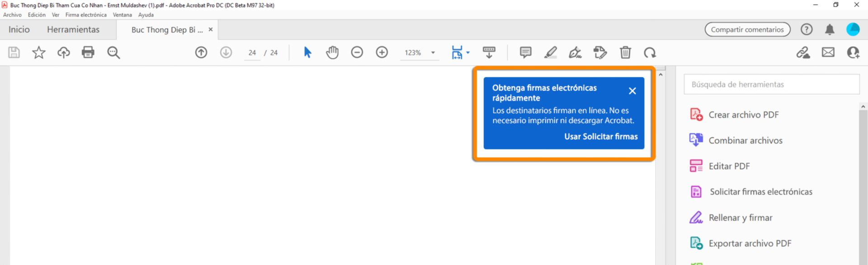Screen dimensions: 868x265
Task: Open the Archivo menu
Action: click(x=12, y=15)
